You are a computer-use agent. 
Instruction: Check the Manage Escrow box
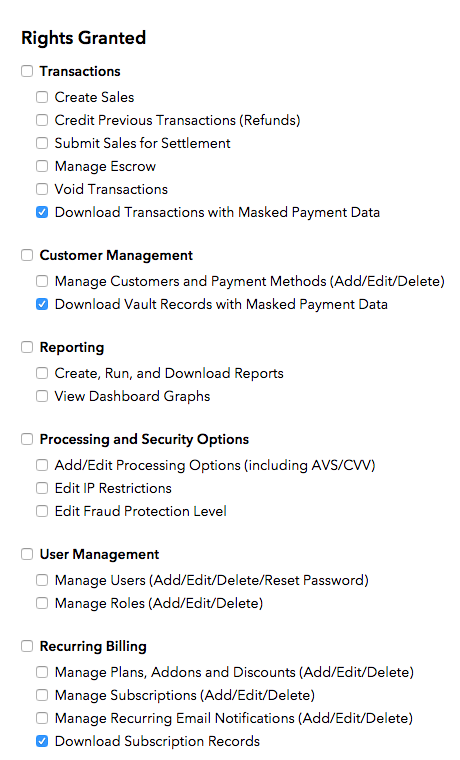click(x=42, y=166)
